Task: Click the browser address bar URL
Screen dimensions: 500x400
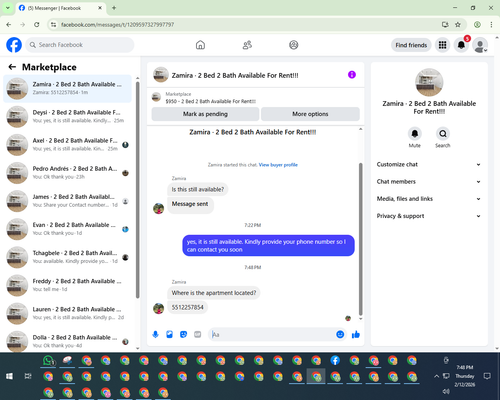Action: pyautogui.click(x=117, y=25)
